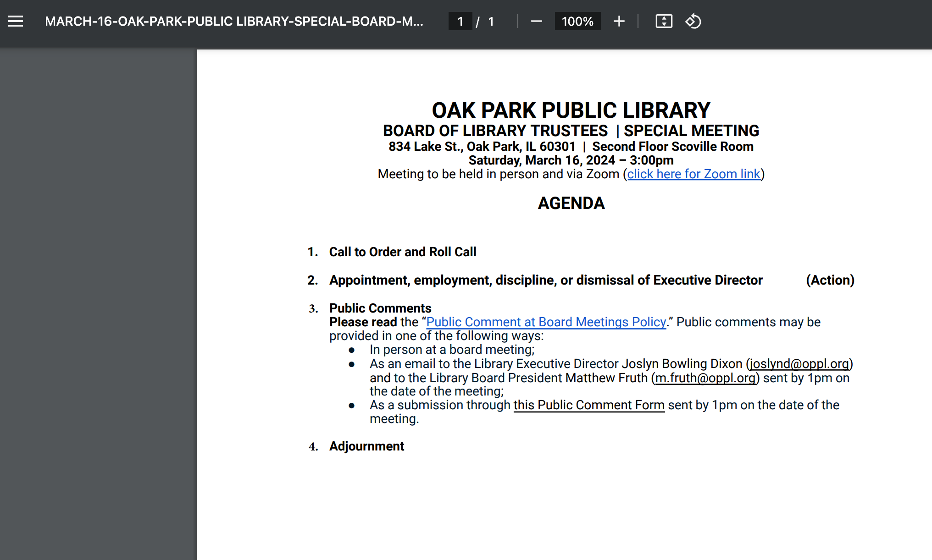The width and height of the screenshot is (932, 560).
Task: Zoom in on the document
Action: pyautogui.click(x=619, y=21)
